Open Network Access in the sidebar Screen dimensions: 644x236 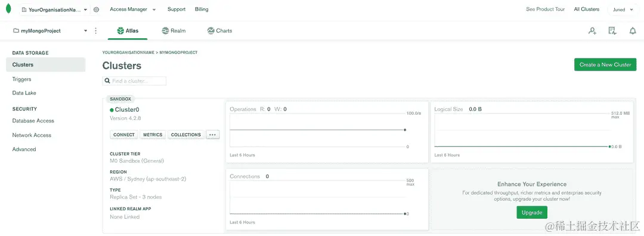tap(32, 135)
